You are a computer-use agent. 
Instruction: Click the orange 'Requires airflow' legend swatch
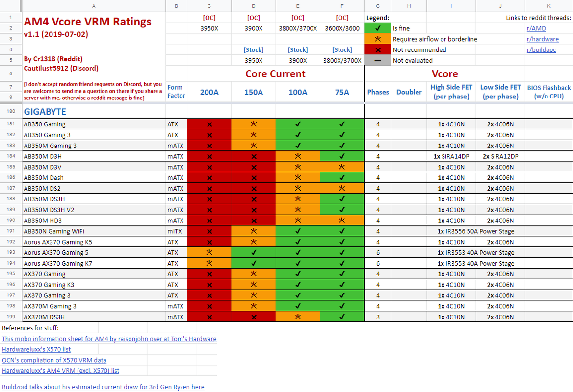378,39
